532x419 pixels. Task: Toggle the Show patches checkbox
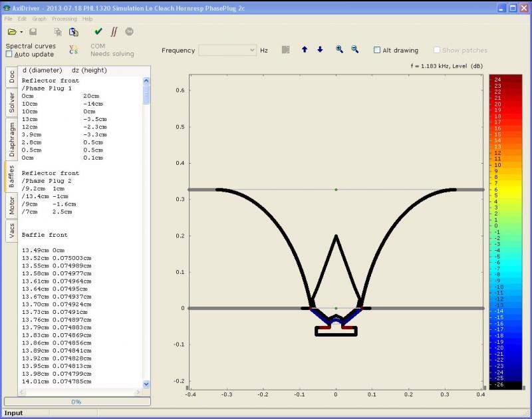point(437,50)
